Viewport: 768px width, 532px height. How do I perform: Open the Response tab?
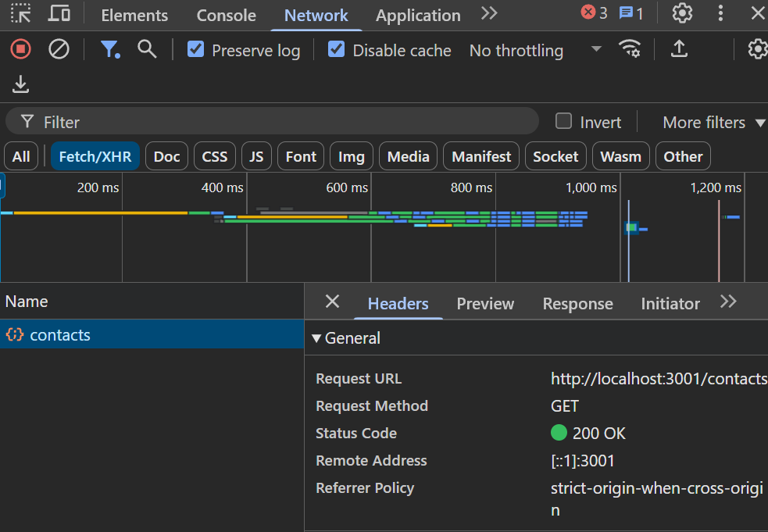click(x=577, y=304)
